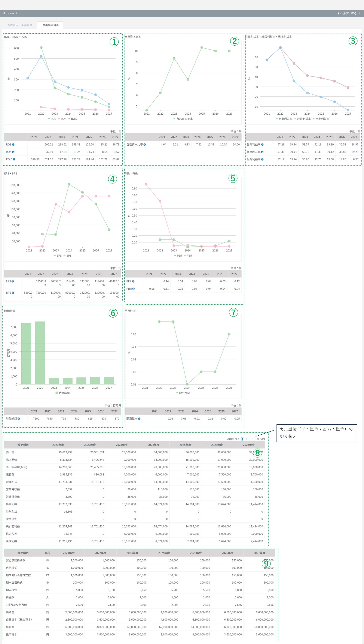364x644 pixels.
Task: Show info for the EPS row
Action: (13, 281)
